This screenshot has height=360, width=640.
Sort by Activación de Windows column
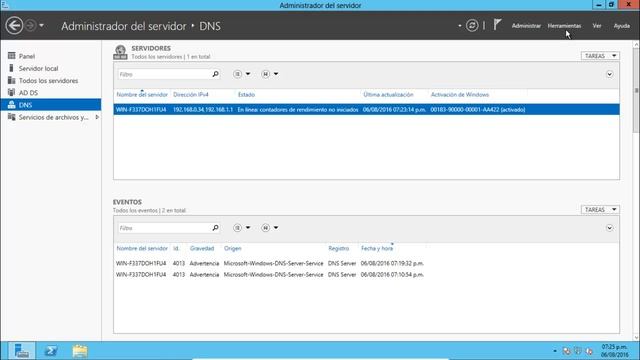click(460, 94)
